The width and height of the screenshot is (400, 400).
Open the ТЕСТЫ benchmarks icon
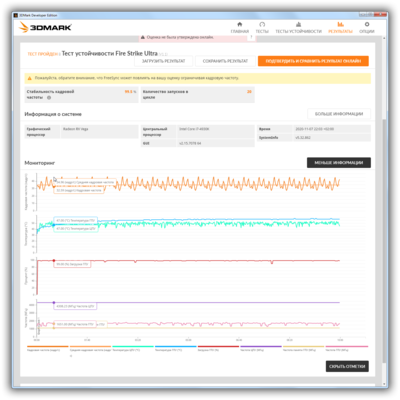click(262, 24)
